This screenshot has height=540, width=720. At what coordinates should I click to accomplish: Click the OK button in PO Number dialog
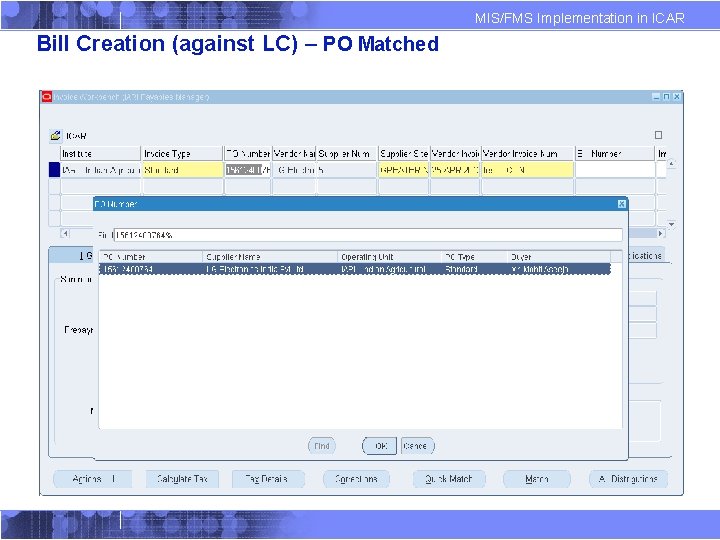pyautogui.click(x=379, y=446)
